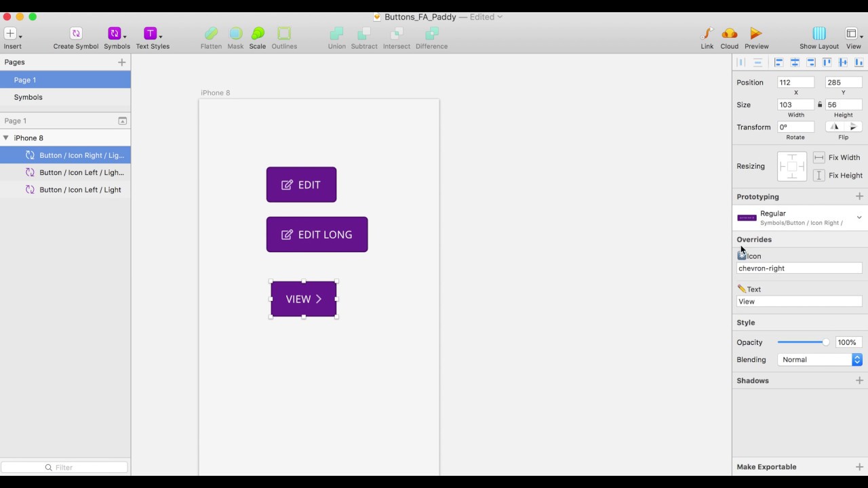Open Sketch Cloud from the toolbar

point(729,33)
